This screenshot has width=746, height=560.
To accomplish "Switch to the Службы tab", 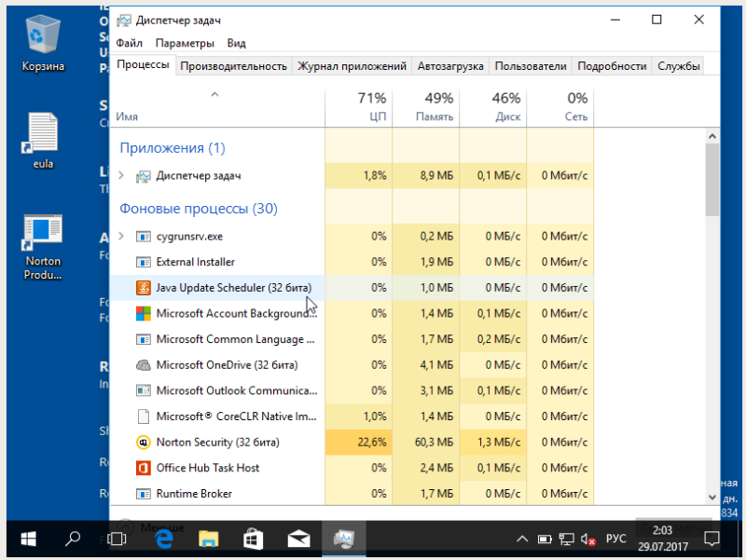I will pos(679,66).
